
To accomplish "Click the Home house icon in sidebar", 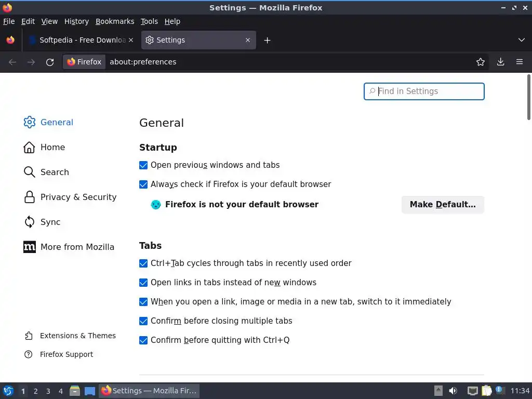I will [29, 147].
